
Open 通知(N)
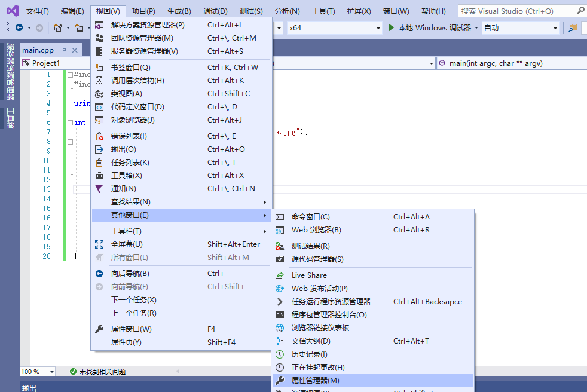pos(181,189)
